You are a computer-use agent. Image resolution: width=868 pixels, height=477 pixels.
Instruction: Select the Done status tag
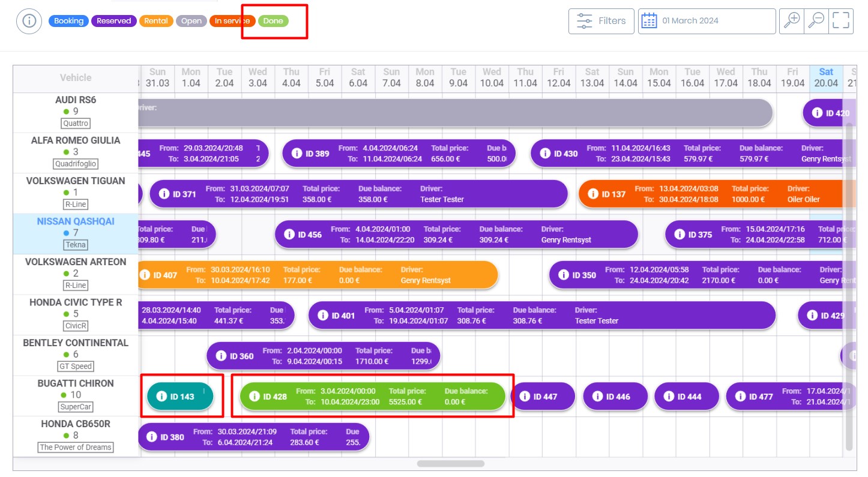[273, 21]
